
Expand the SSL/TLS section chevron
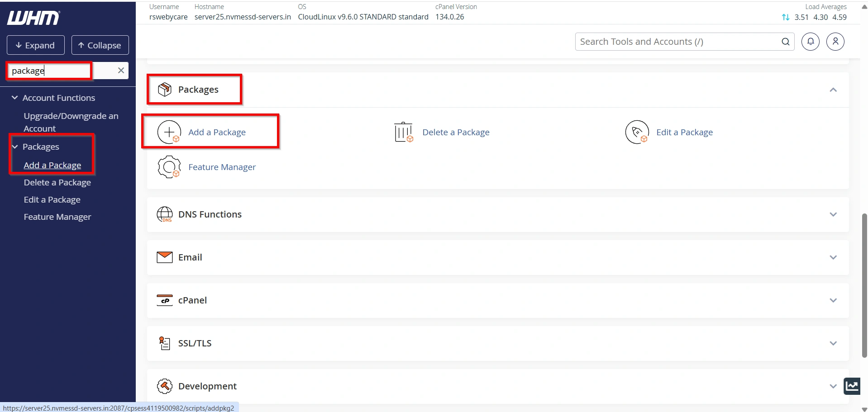(833, 343)
